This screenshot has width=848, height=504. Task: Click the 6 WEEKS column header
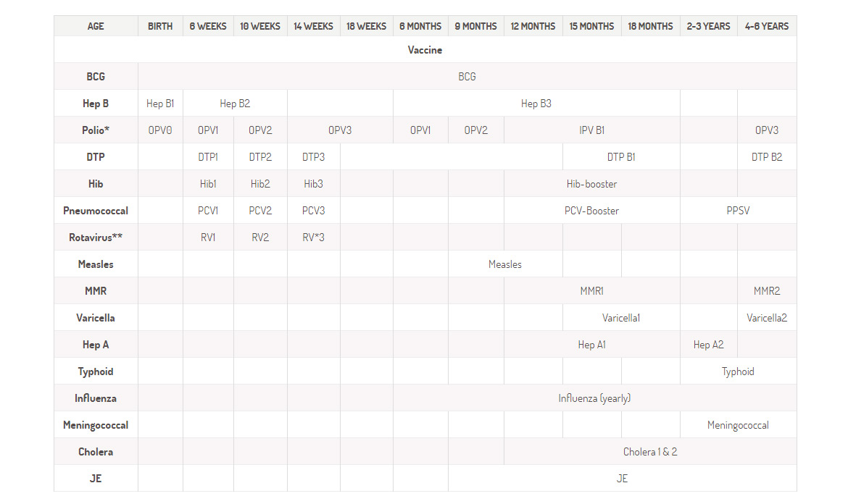coord(208,26)
